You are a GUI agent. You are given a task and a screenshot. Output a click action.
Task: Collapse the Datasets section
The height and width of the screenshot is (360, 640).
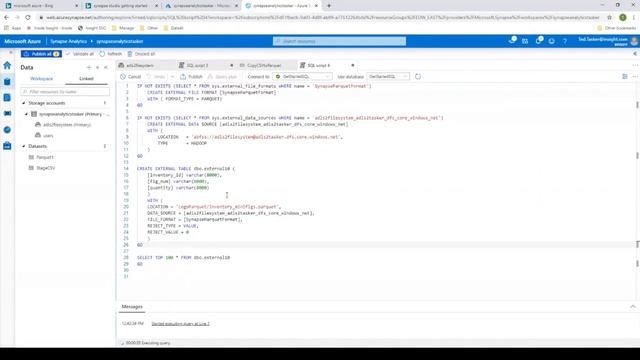24,146
